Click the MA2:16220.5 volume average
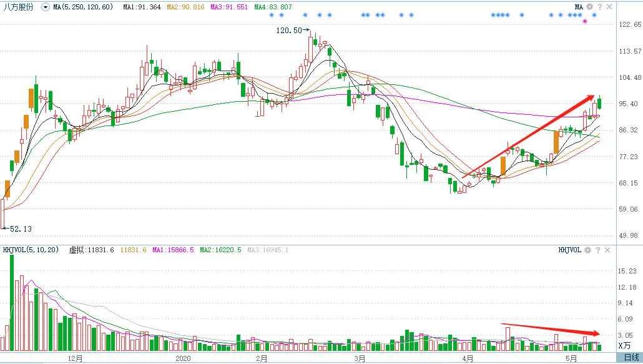The height and width of the screenshot is (364, 643). pos(220,250)
